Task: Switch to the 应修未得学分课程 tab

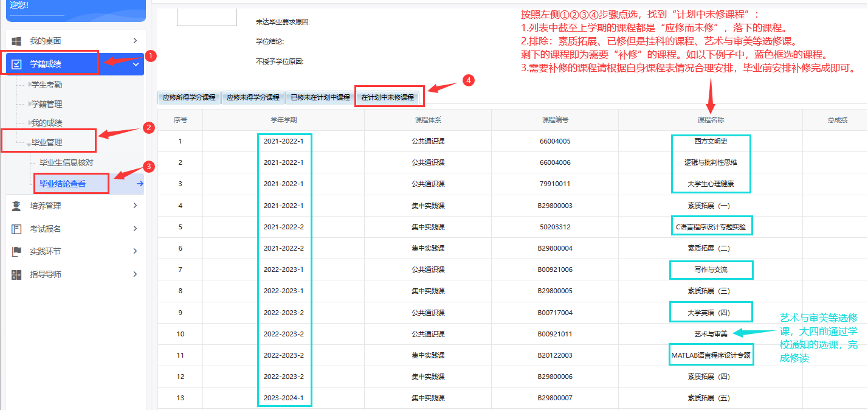Action: (253, 97)
